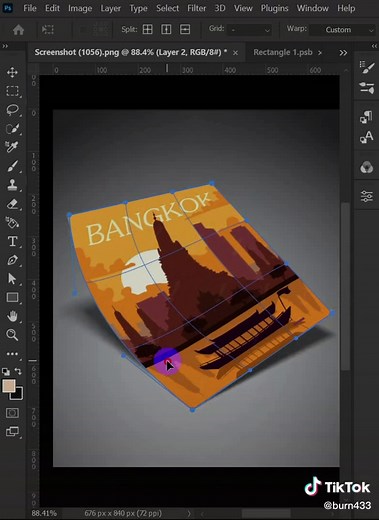The width and height of the screenshot is (379, 520).
Task: Select the Zoom tool
Action: pos(12,335)
